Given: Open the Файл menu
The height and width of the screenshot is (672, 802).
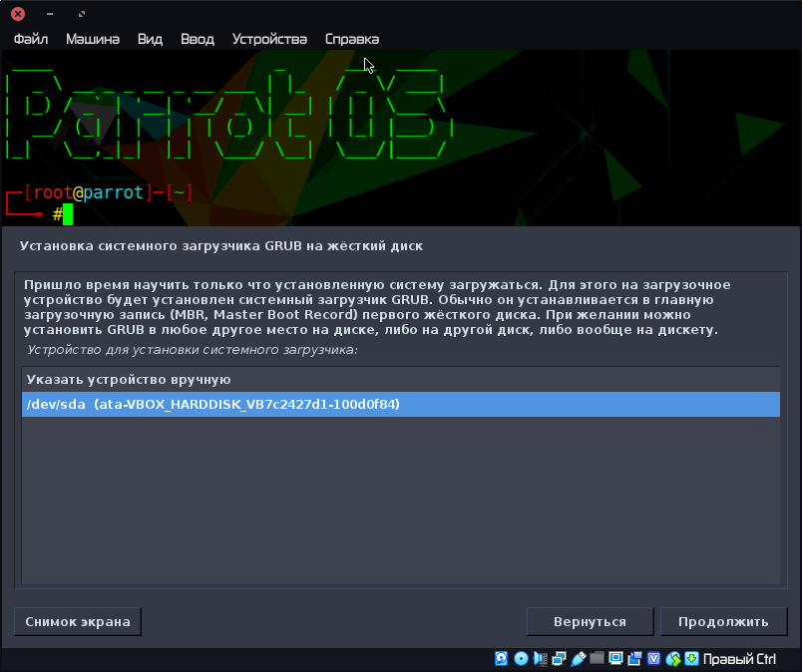Looking at the screenshot, I should (31, 39).
